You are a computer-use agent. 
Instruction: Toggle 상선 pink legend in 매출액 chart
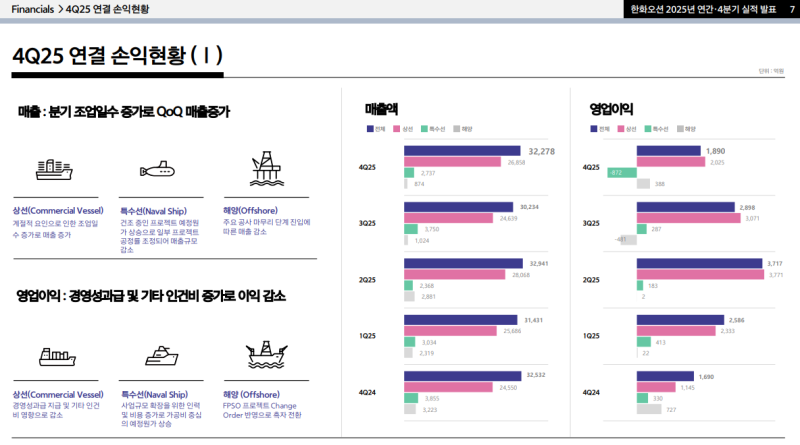click(x=398, y=129)
